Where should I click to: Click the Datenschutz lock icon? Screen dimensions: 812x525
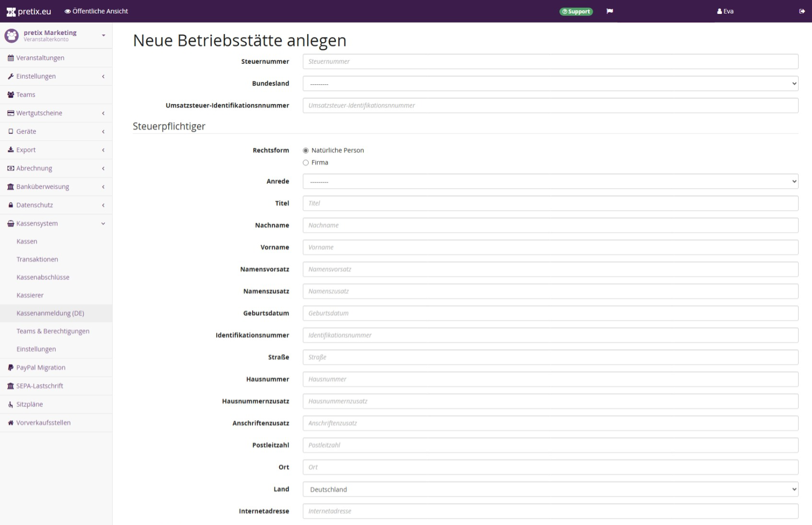(x=11, y=205)
